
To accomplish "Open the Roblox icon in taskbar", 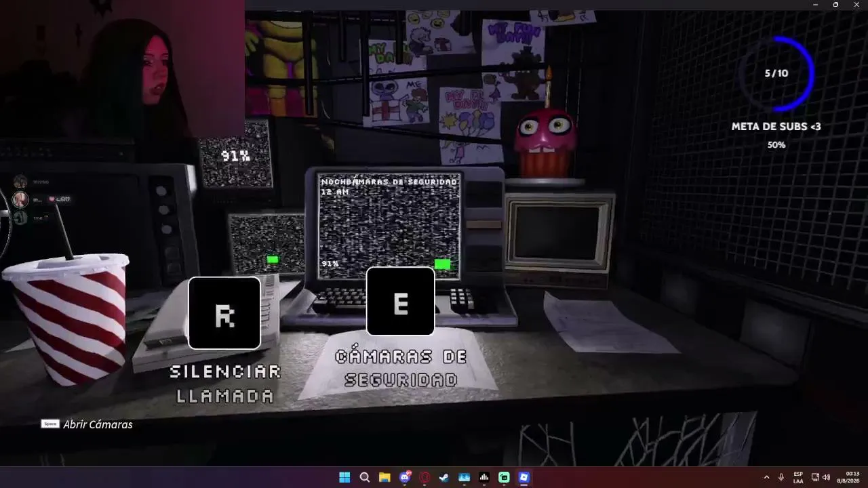I will click(x=524, y=477).
